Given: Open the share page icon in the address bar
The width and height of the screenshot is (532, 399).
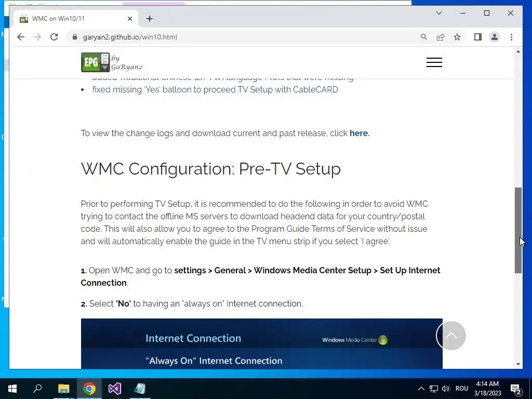Looking at the screenshot, I should coord(441,37).
